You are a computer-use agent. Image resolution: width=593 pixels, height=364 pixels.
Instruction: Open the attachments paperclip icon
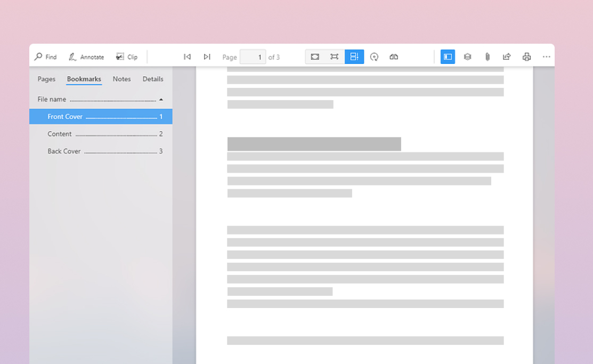point(488,56)
